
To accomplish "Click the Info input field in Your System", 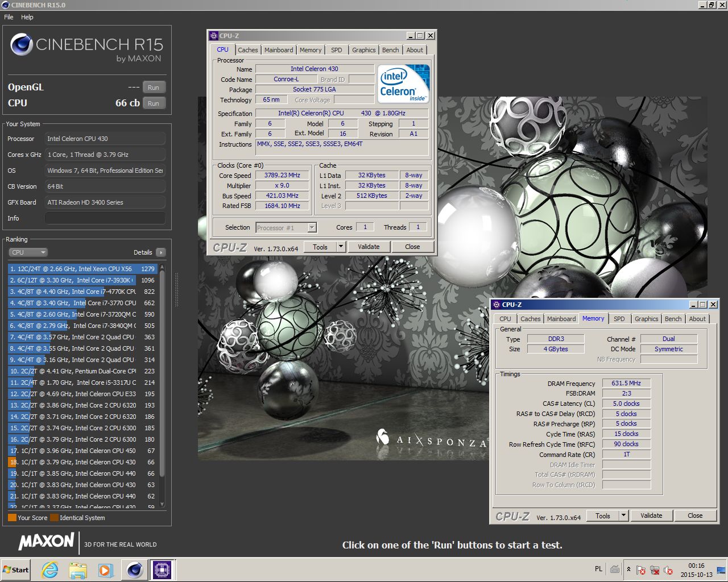I will [x=105, y=218].
